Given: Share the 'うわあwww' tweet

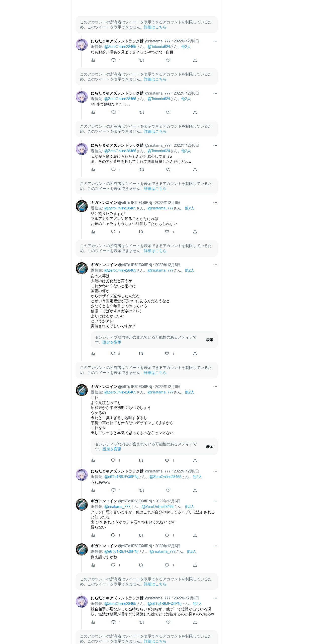Looking at the screenshot, I should tap(195, 490).
